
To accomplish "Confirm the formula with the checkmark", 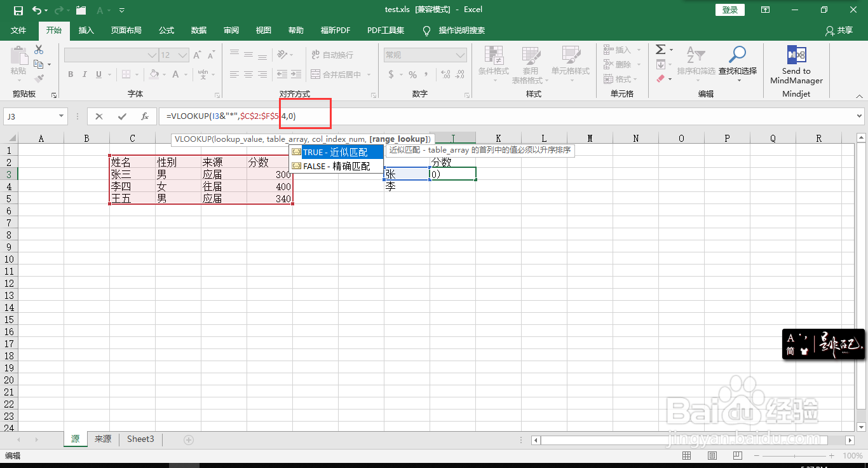I will (x=122, y=116).
